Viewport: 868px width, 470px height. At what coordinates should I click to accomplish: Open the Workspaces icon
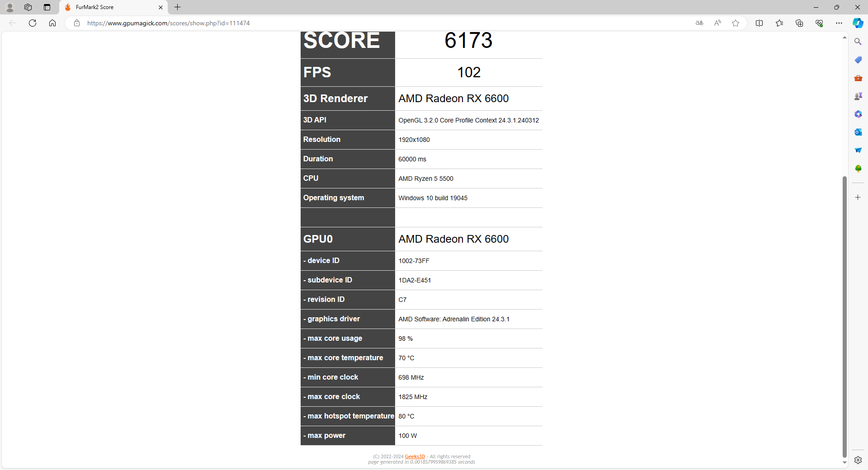pos(28,7)
